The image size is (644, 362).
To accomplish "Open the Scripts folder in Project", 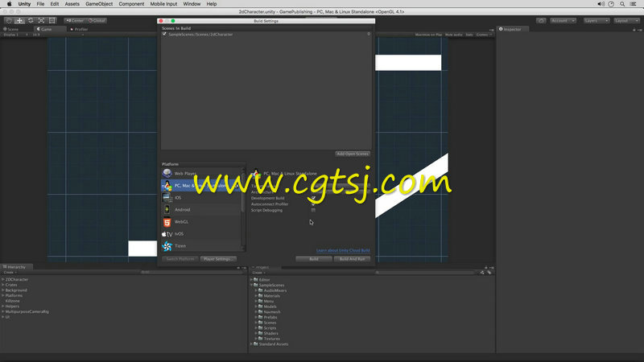I will tap(267, 328).
